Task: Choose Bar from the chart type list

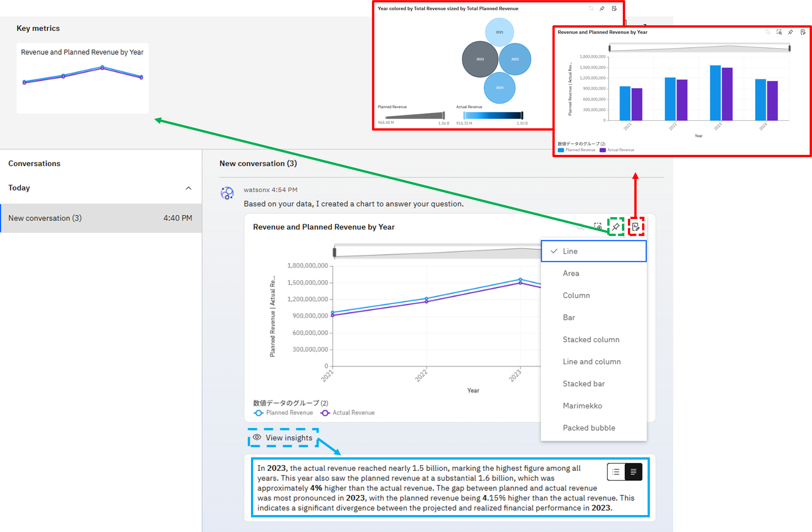Action: pyautogui.click(x=594, y=318)
